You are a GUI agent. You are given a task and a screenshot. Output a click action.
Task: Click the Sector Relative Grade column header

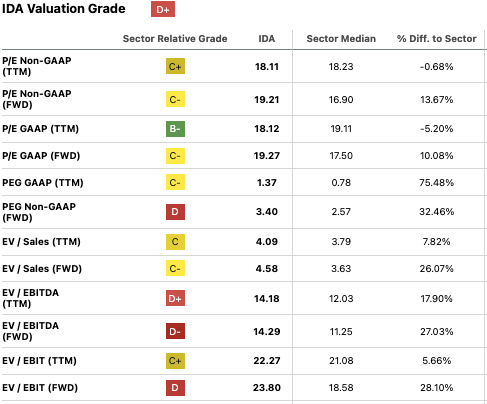tap(175, 39)
